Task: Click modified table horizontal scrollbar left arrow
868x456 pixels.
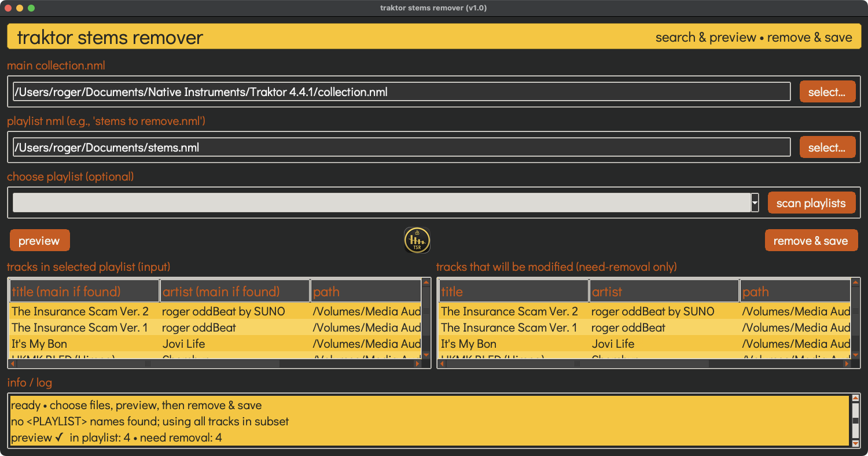Action: point(443,364)
